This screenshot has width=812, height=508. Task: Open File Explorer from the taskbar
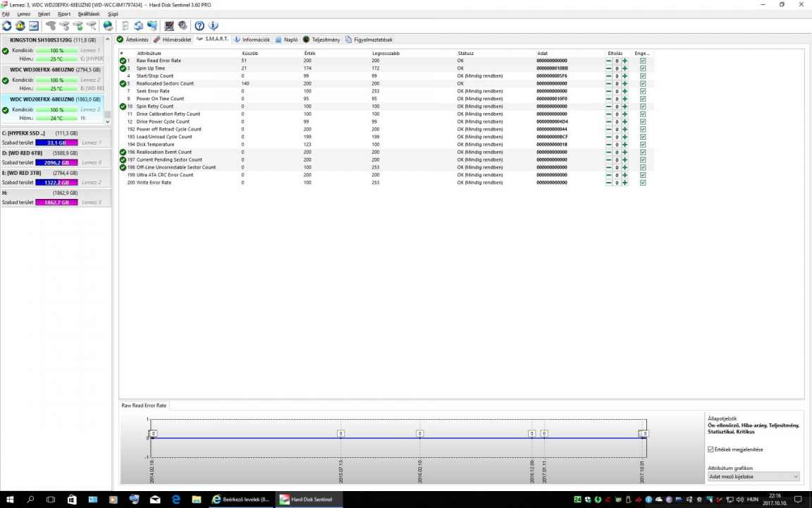pyautogui.click(x=196, y=500)
